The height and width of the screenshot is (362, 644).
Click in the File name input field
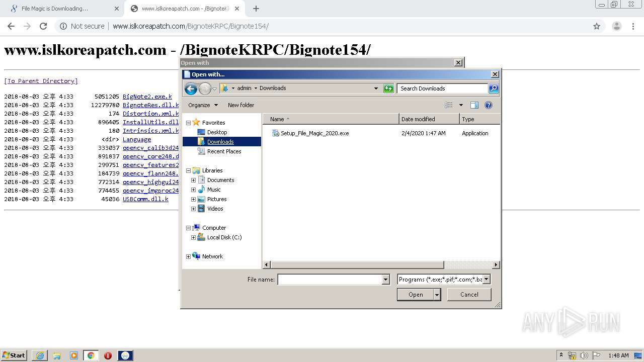pyautogui.click(x=330, y=280)
